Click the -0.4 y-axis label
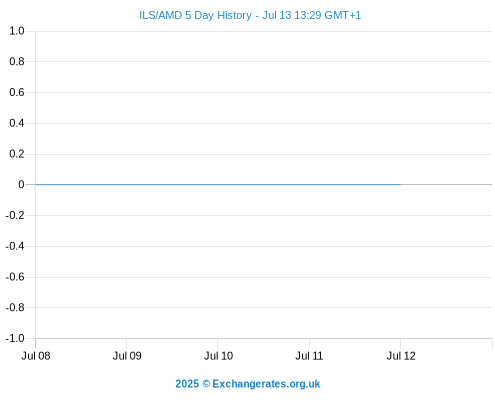495x400 pixels. tap(15, 246)
